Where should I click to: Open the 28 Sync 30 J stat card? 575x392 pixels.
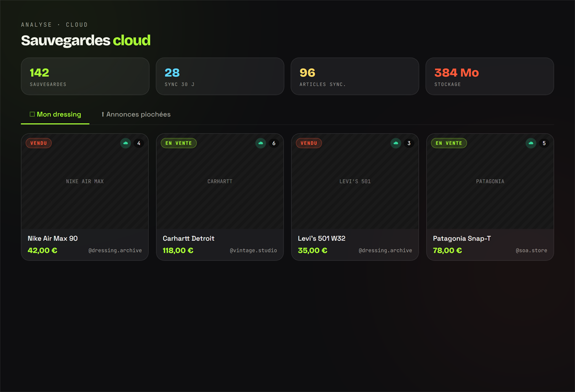(x=220, y=76)
